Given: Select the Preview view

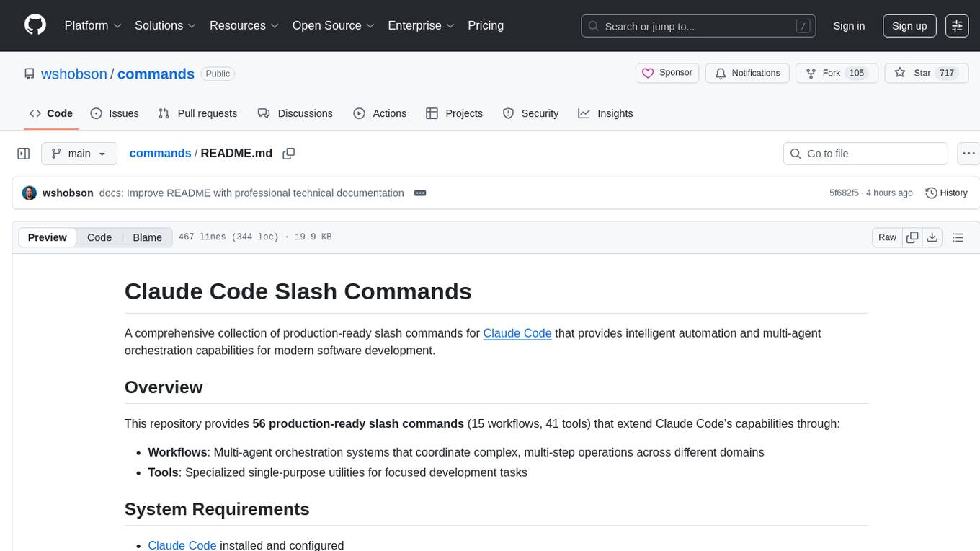Looking at the screenshot, I should coord(48,237).
